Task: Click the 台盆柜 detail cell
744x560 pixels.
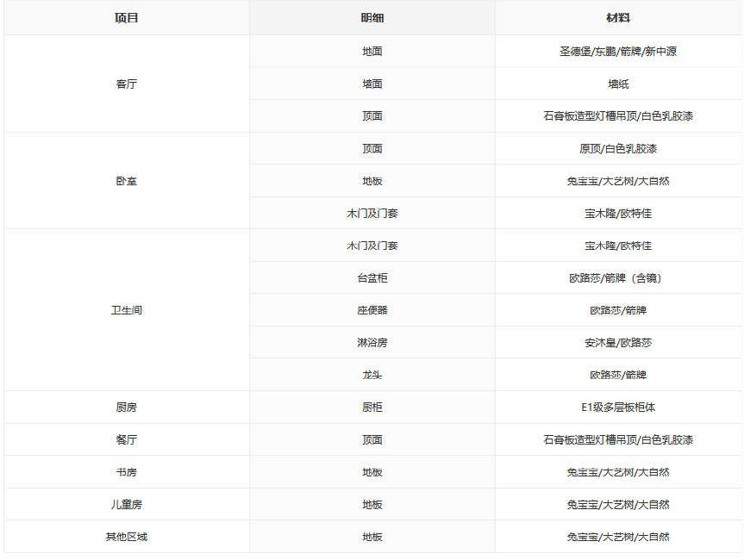Action: (372, 278)
